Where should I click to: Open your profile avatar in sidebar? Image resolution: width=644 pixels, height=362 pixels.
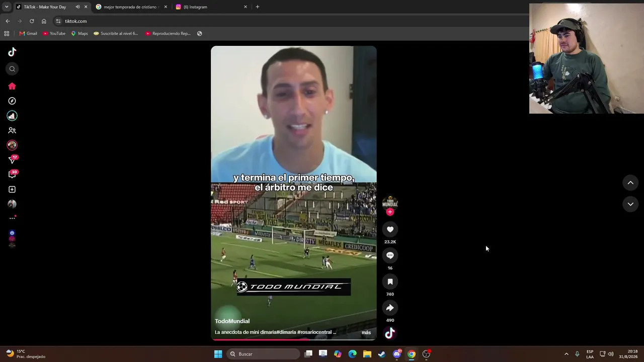tap(12, 204)
